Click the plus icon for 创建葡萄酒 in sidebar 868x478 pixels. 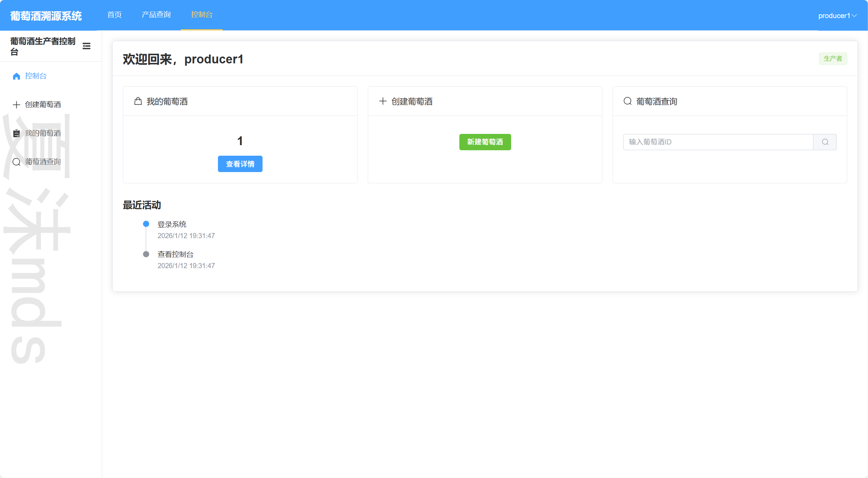tap(16, 105)
